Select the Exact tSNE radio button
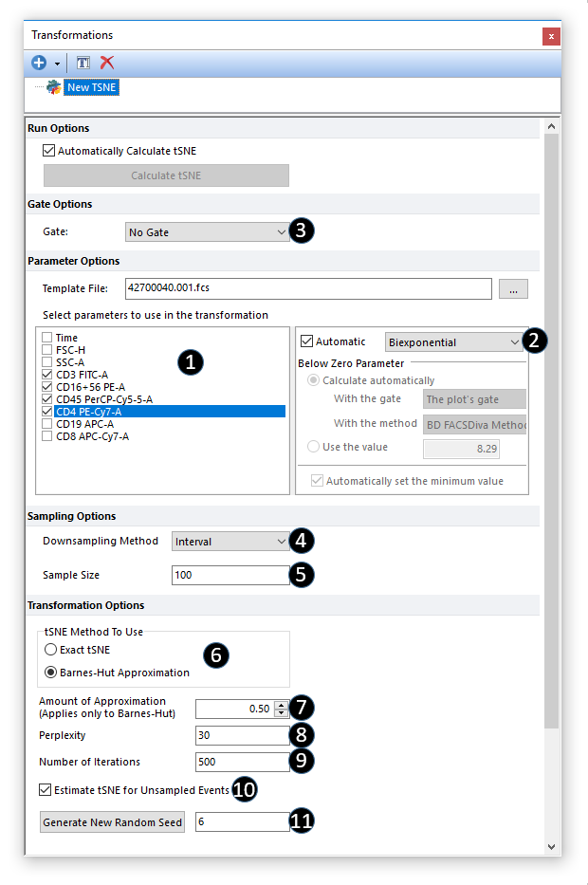 point(50,650)
